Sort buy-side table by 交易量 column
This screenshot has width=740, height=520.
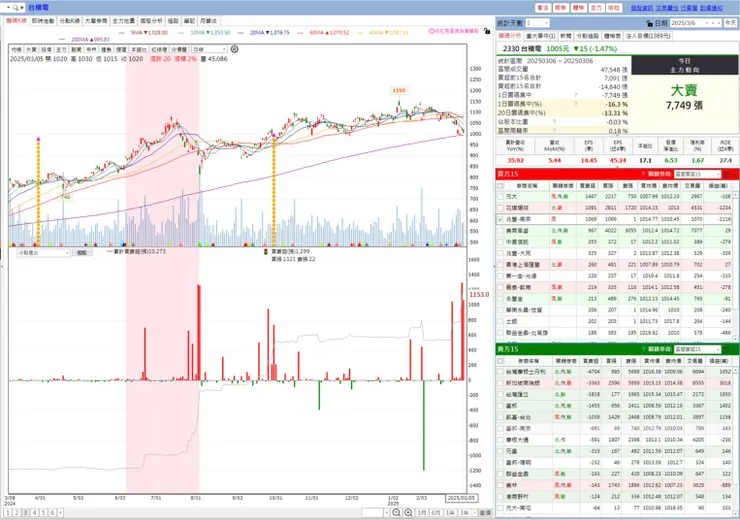coord(692,186)
